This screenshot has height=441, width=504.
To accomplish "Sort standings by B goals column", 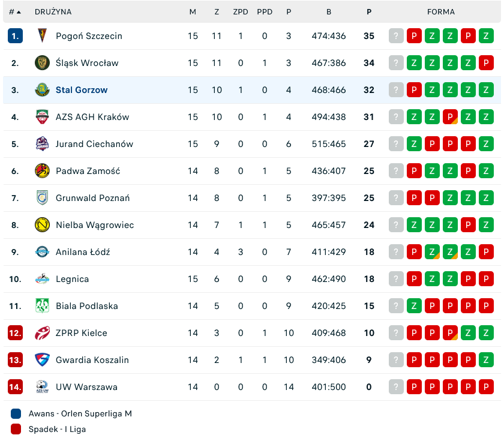I will tap(329, 12).
